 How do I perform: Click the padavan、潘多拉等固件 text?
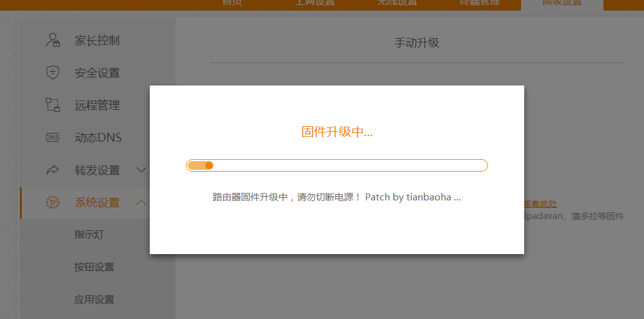(x=574, y=216)
